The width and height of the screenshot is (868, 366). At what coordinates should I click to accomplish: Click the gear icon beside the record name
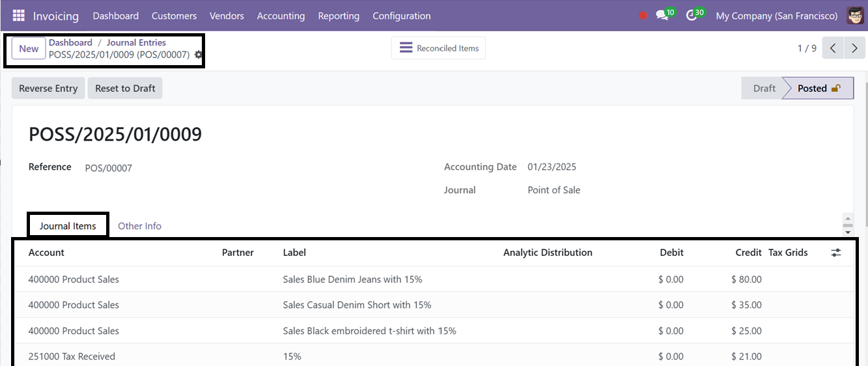(x=199, y=55)
